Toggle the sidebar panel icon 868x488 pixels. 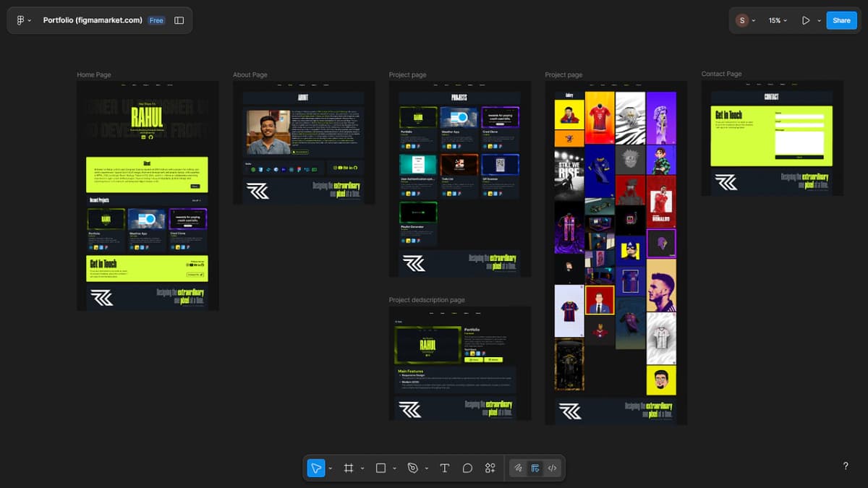(179, 20)
